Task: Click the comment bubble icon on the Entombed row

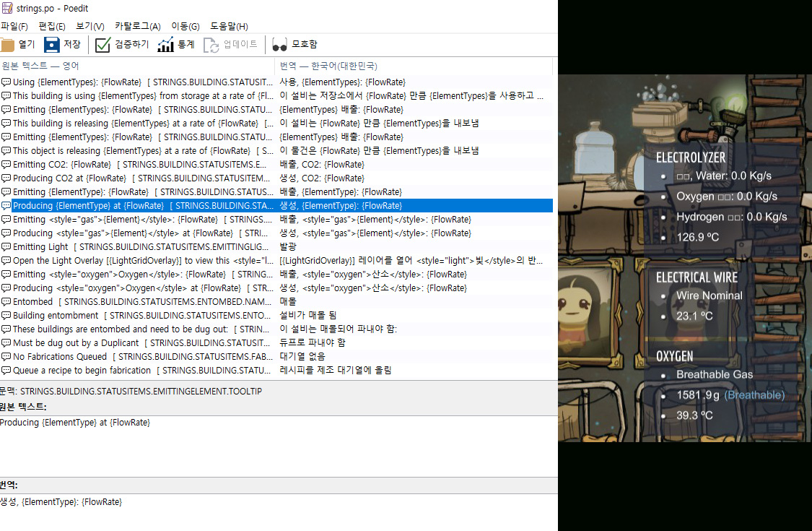Action: [6, 302]
